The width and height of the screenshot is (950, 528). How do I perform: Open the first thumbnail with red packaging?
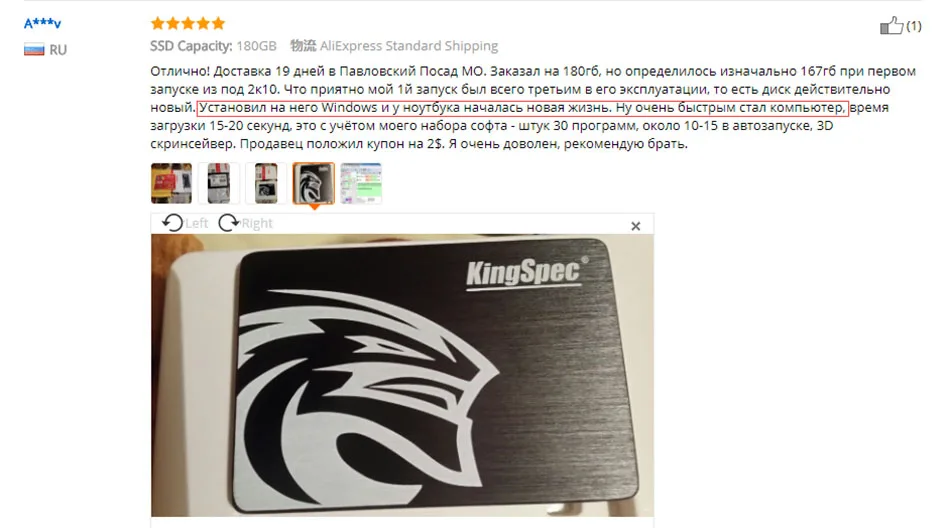171,183
